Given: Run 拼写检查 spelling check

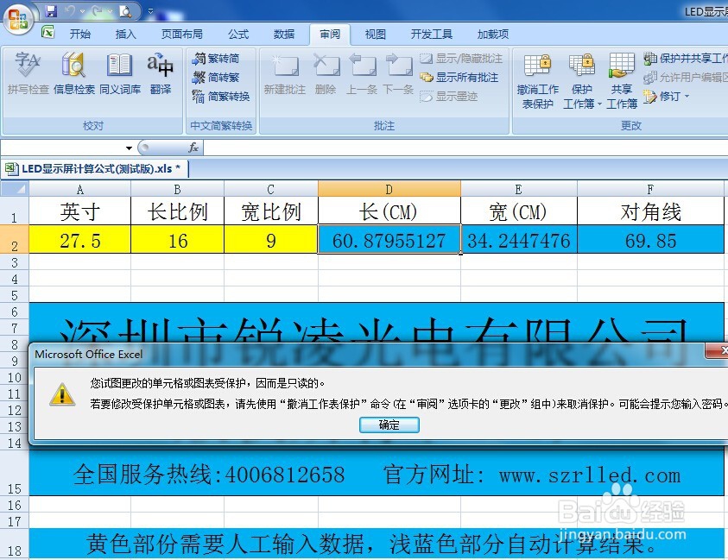Looking at the screenshot, I should pos(28,73).
